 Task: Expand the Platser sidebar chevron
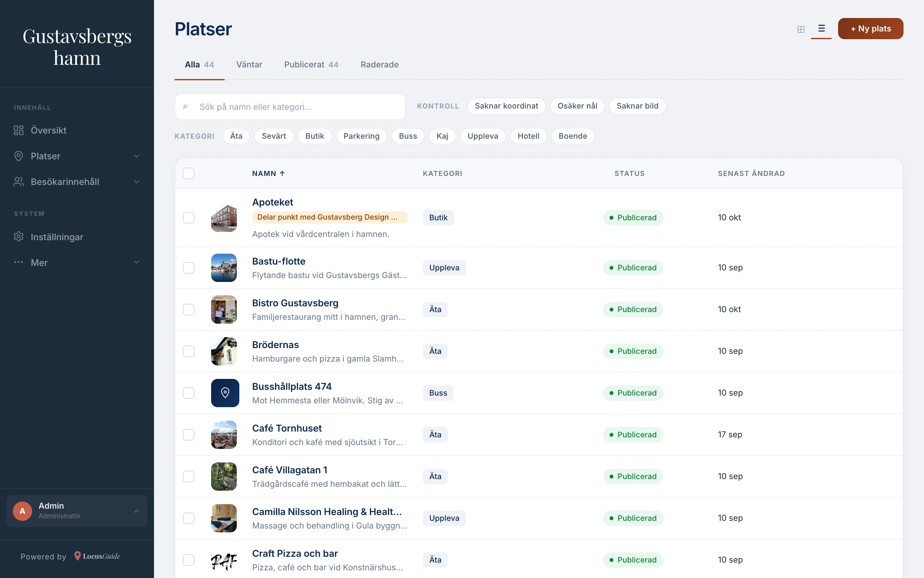(137, 156)
